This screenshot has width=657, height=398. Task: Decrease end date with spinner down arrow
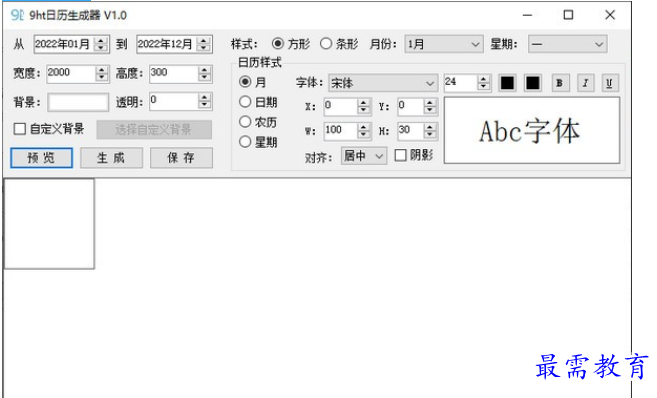204,48
